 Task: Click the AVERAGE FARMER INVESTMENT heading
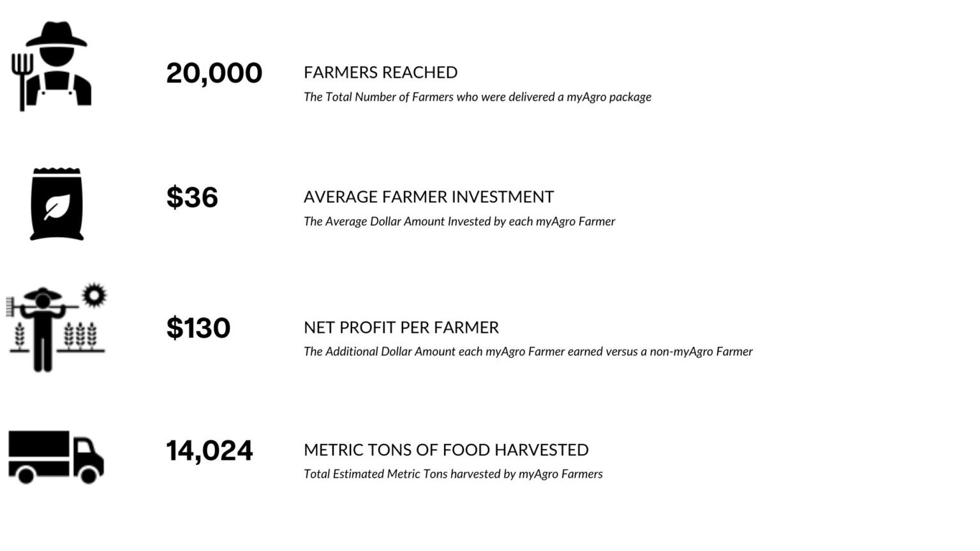(x=429, y=196)
